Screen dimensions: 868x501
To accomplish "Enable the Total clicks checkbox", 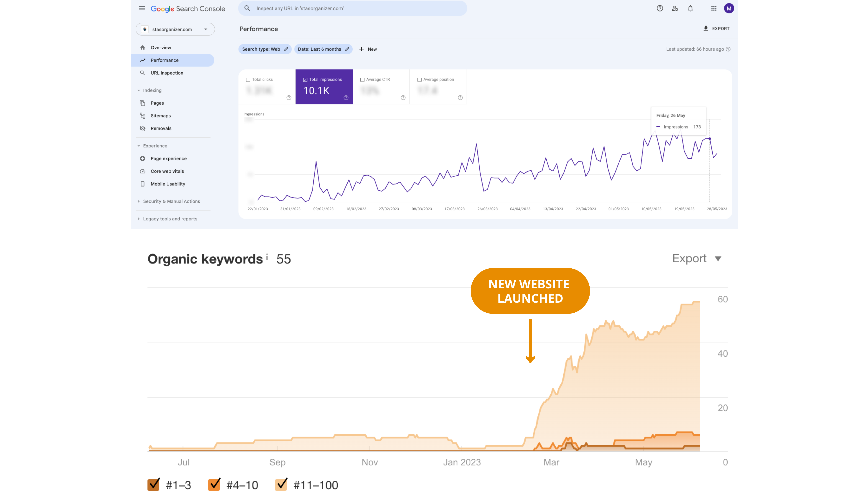I will pos(248,80).
